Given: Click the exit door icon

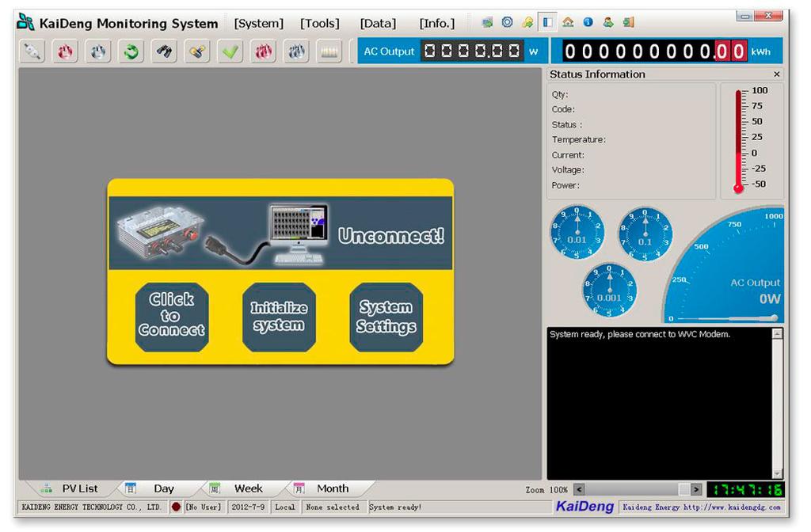Looking at the screenshot, I should point(628,22).
